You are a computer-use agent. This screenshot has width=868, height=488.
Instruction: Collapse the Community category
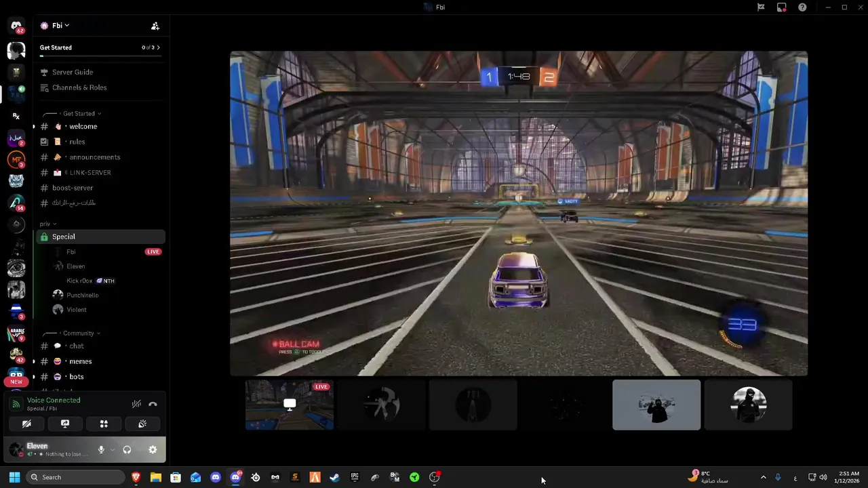[x=81, y=333]
